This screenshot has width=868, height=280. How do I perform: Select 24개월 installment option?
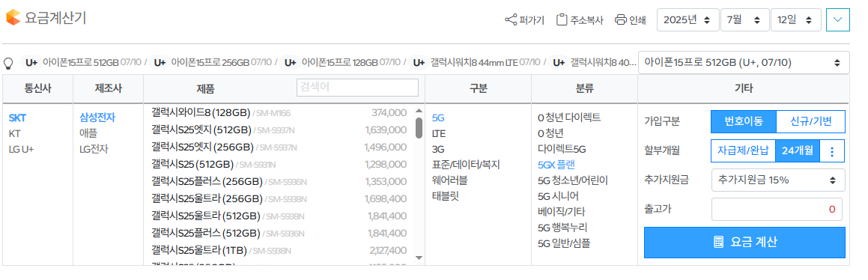coord(797,150)
